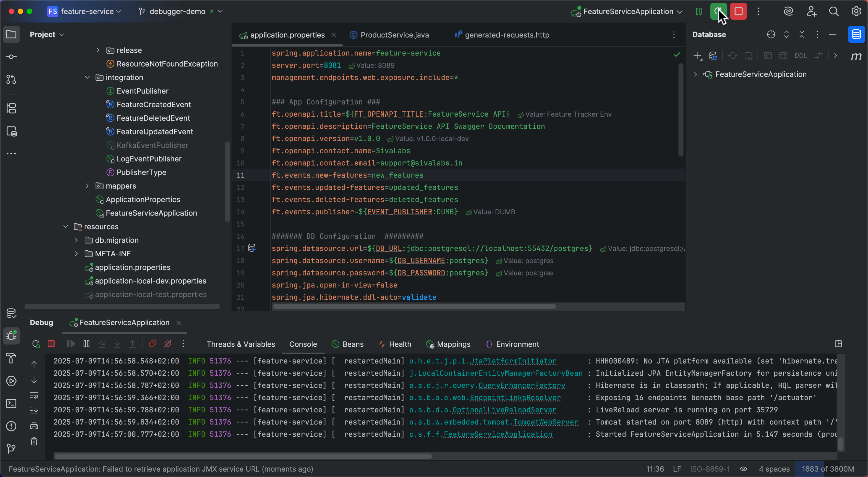Open Search Everywhere via the magnifier icon
This screenshot has height=477, width=868.
[834, 11]
